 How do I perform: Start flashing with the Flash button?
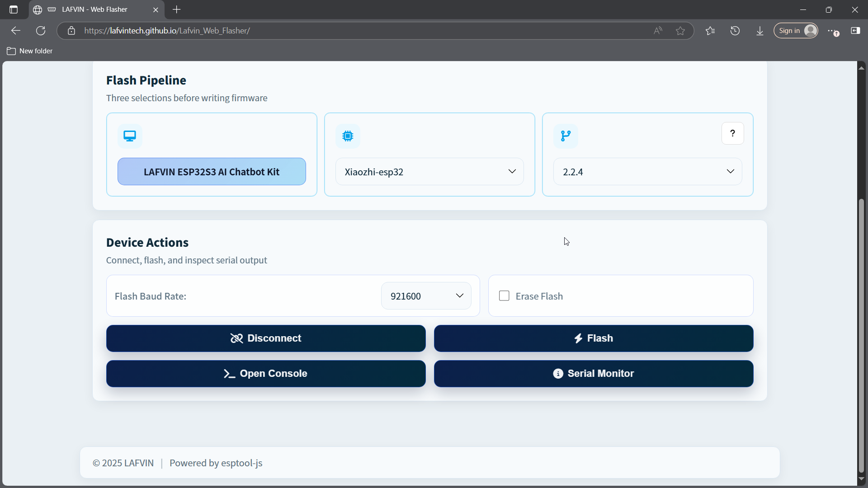[594, 338]
